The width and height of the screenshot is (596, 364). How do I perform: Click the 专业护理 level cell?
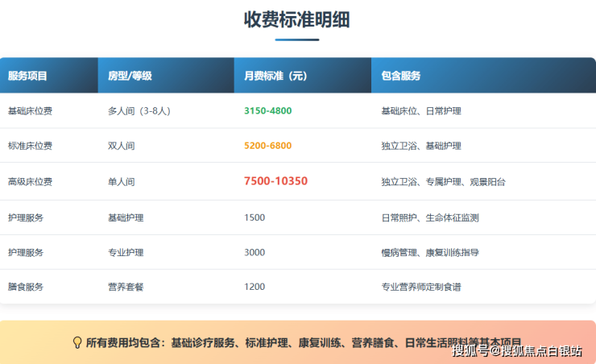126,252
